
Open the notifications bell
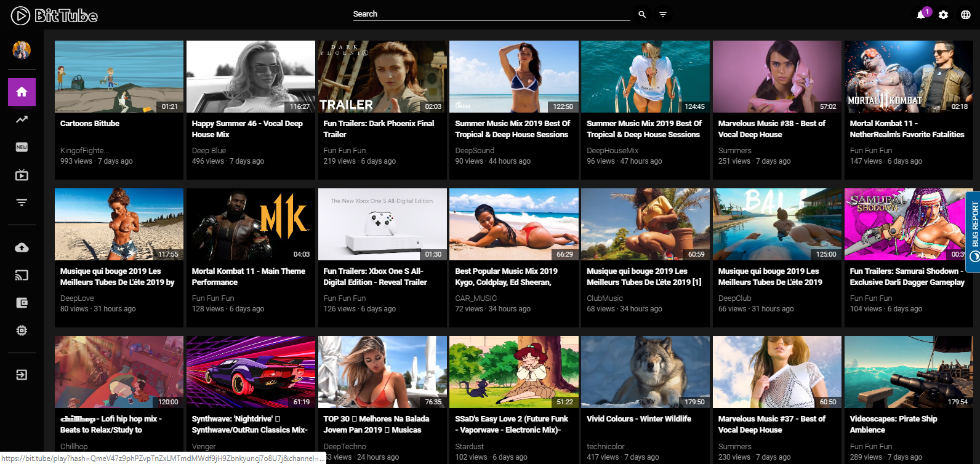point(922,14)
